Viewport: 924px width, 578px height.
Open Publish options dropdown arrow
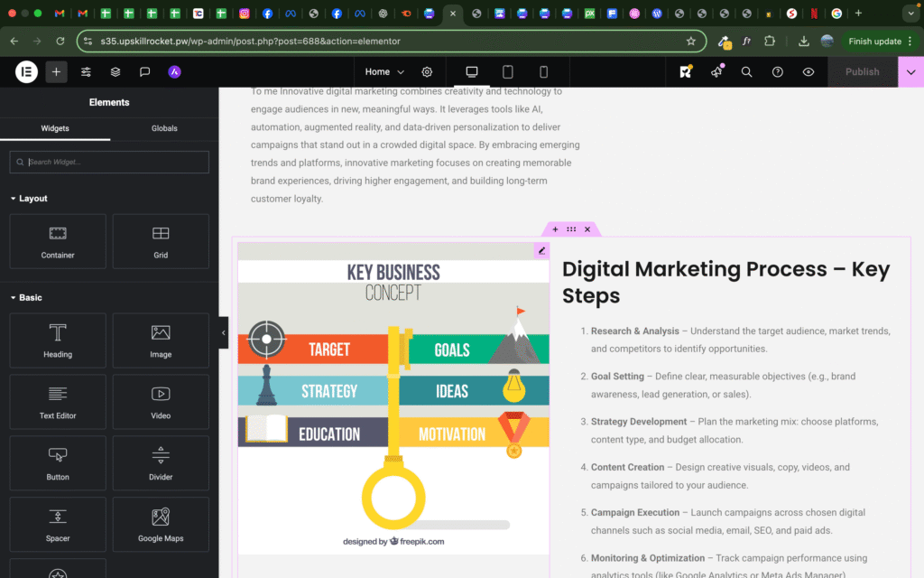[910, 72]
